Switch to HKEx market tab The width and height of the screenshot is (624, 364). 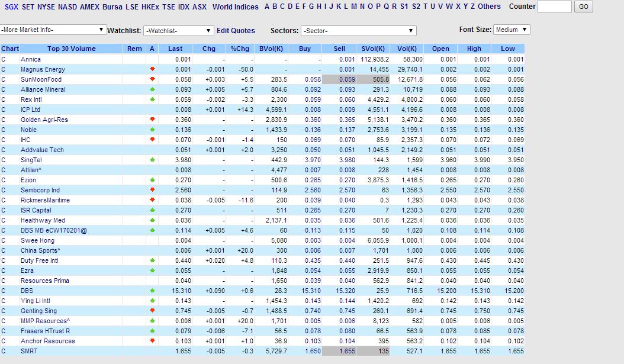pyautogui.click(x=150, y=7)
